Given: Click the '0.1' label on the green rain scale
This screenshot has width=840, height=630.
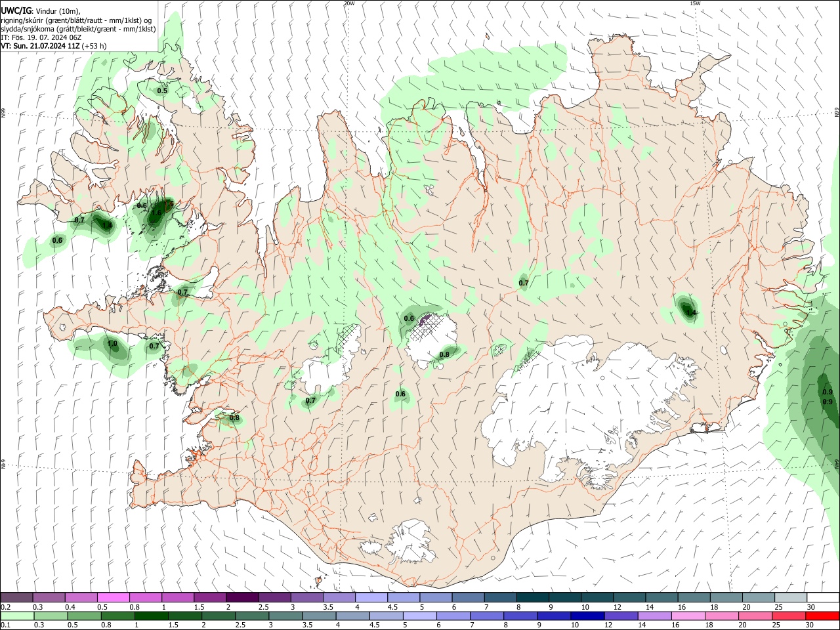Looking at the screenshot, I should click(5, 625).
